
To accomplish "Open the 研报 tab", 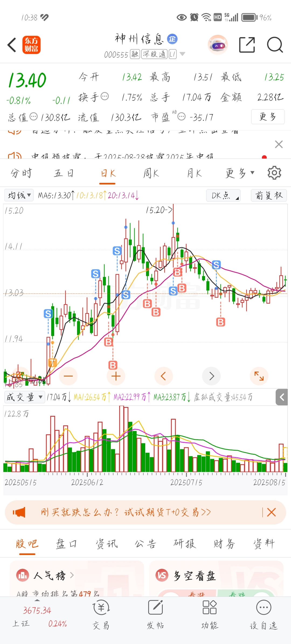I will (x=185, y=543).
